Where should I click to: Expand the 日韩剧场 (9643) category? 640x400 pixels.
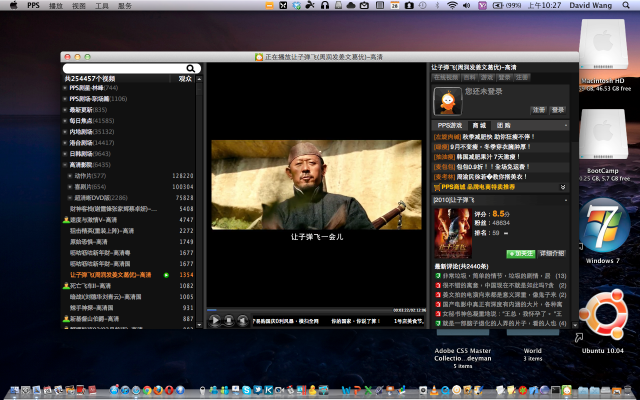coord(65,154)
